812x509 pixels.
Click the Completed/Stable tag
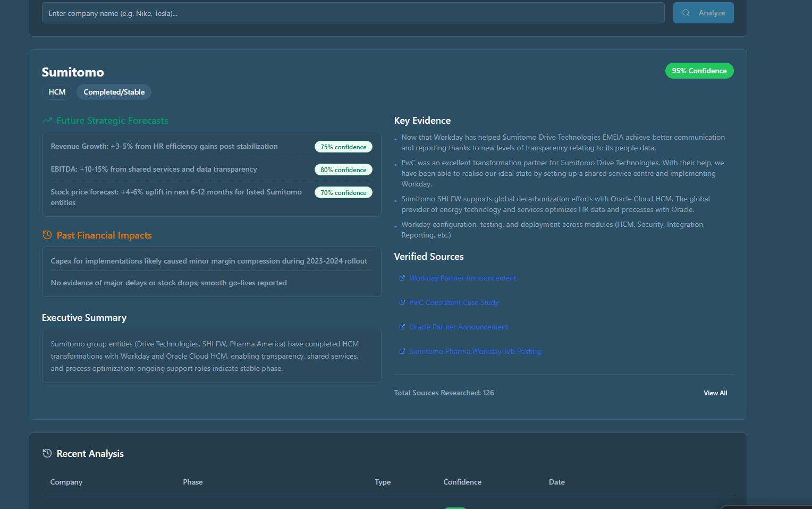coord(114,92)
